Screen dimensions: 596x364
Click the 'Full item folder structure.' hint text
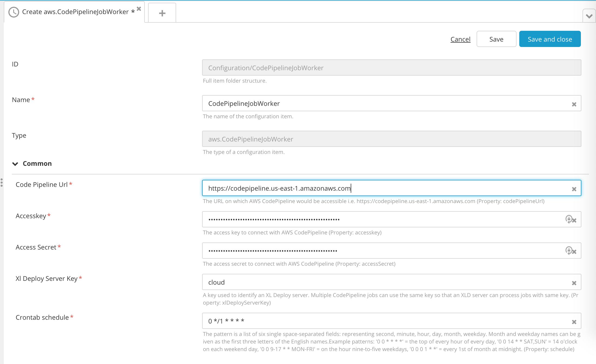click(x=235, y=81)
